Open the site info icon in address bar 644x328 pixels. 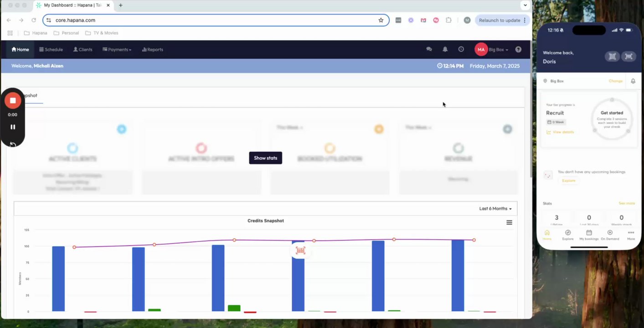click(49, 20)
